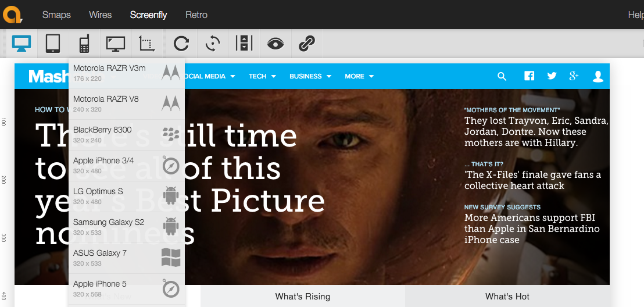Choose ASUS Galaxy 7 from the list
Screen dimensions: 644x307
[x=127, y=258]
